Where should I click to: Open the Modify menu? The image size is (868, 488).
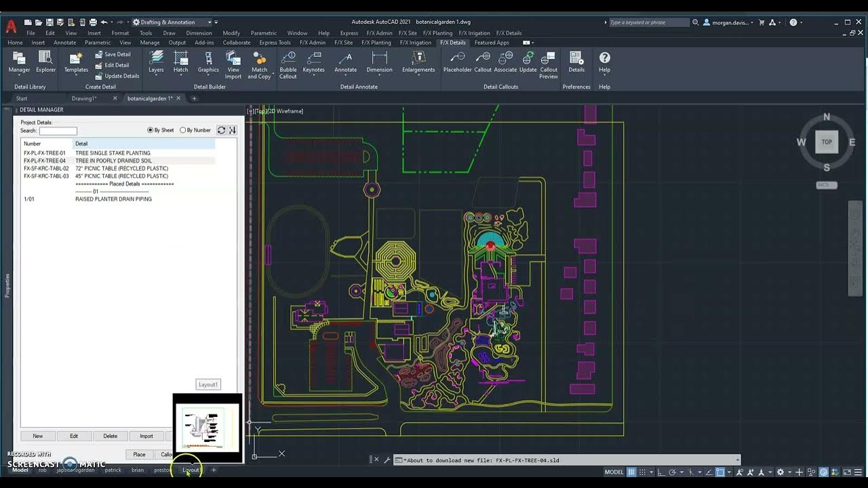(x=231, y=33)
